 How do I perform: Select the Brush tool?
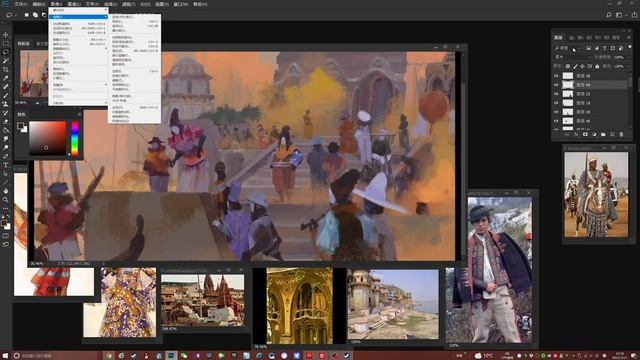(x=6, y=95)
